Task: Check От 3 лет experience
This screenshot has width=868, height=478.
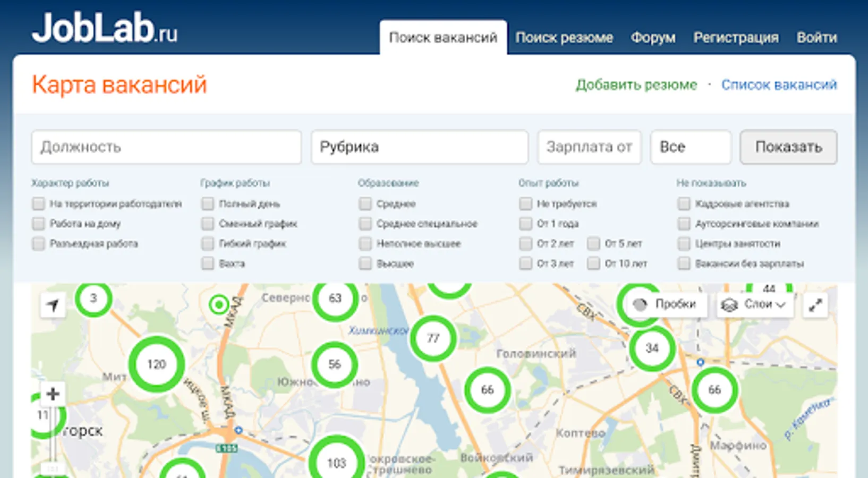Action: click(525, 263)
